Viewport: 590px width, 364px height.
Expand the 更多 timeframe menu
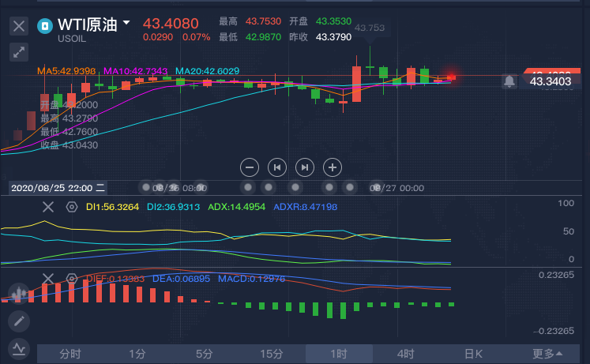point(547,354)
